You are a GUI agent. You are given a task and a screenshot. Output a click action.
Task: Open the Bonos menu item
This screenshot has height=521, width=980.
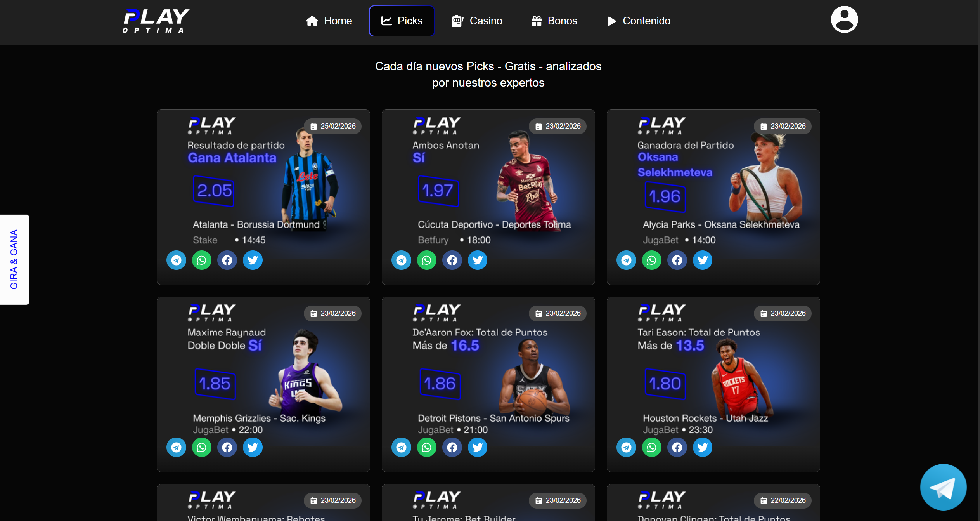click(554, 21)
